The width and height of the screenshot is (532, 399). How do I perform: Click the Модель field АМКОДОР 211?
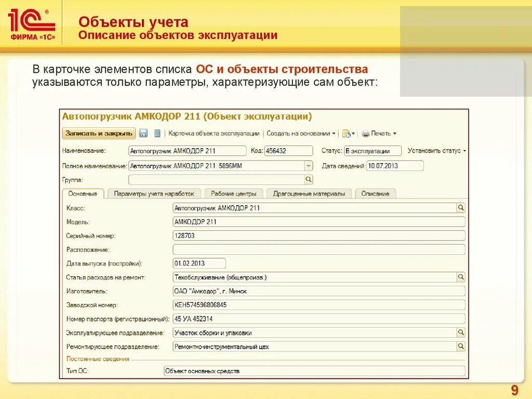coord(319,222)
